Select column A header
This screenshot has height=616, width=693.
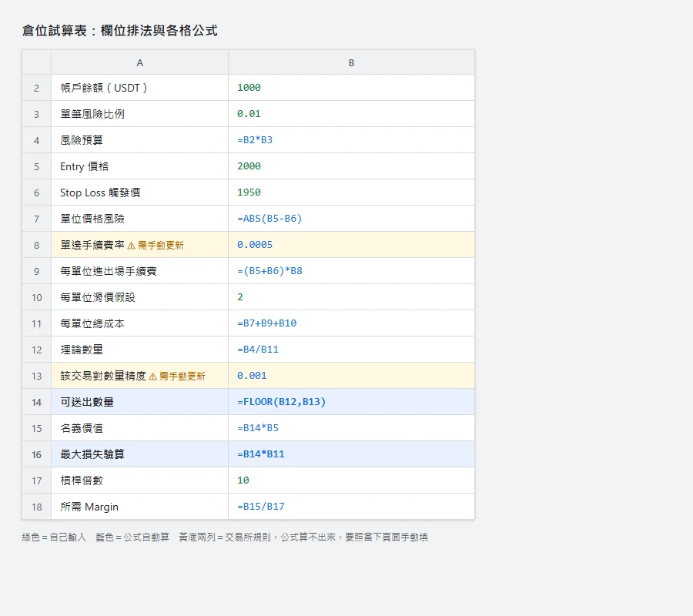(x=139, y=62)
